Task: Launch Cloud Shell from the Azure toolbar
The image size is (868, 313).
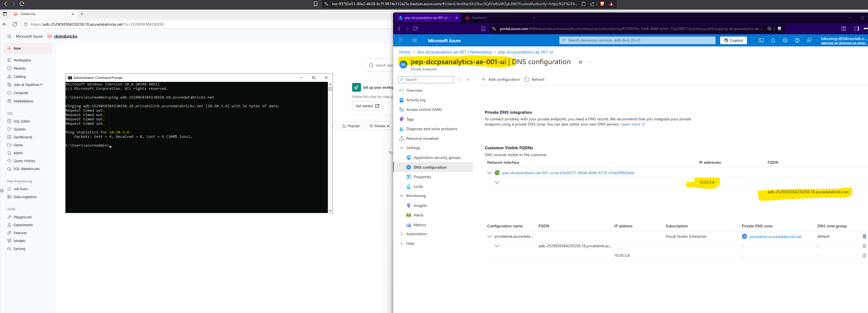Action: point(761,40)
